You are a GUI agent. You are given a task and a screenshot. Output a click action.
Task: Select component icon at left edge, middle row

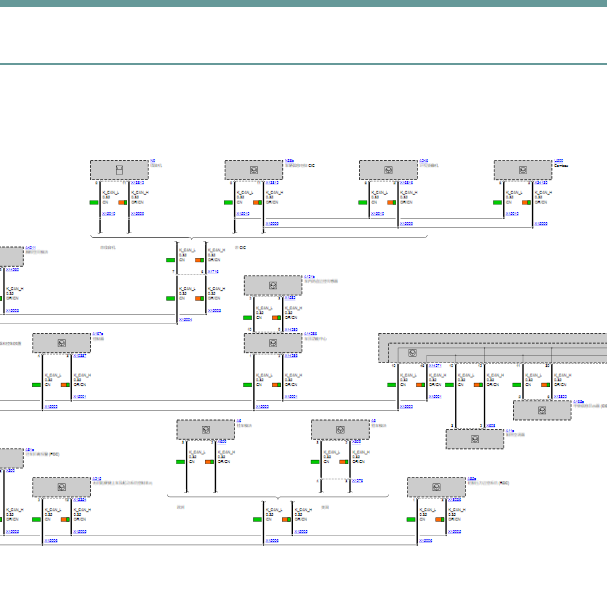pos(62,343)
